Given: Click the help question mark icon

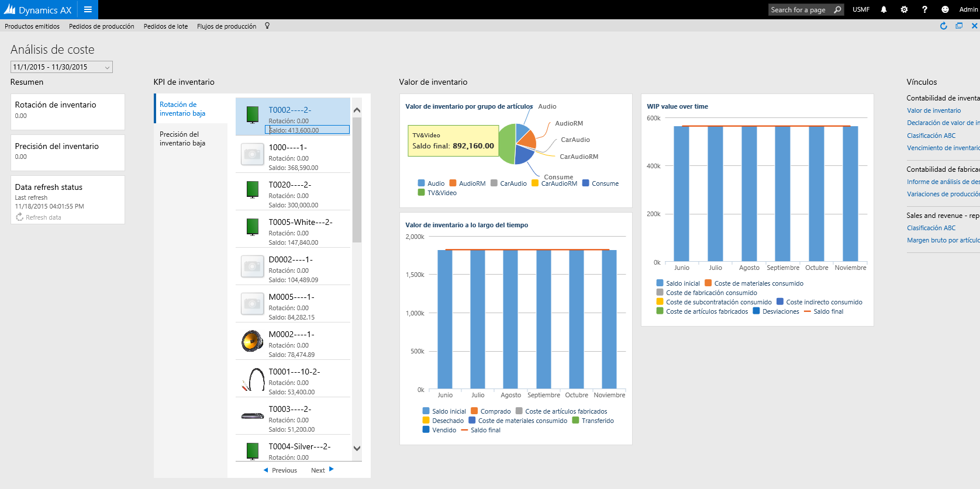Looking at the screenshot, I should click(924, 9).
